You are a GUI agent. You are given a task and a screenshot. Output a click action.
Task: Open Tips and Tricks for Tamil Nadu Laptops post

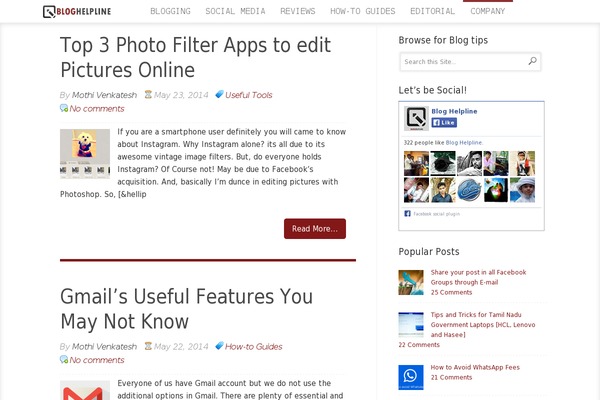click(x=483, y=325)
